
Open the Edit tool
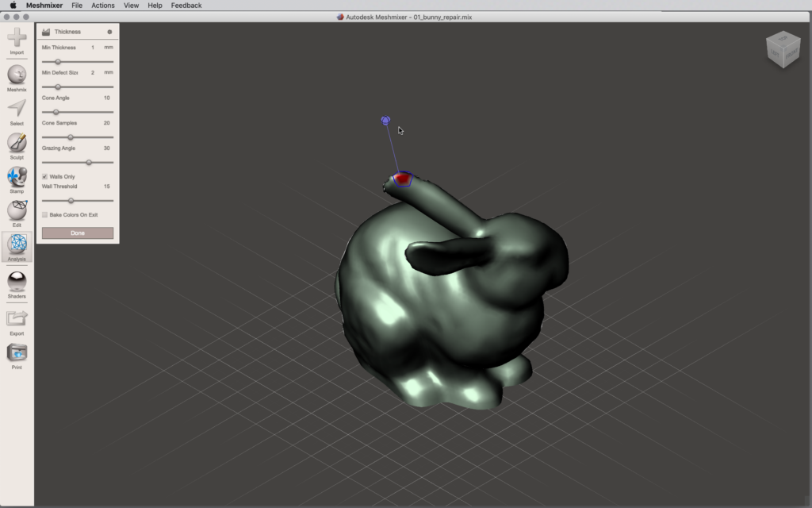[17, 210]
